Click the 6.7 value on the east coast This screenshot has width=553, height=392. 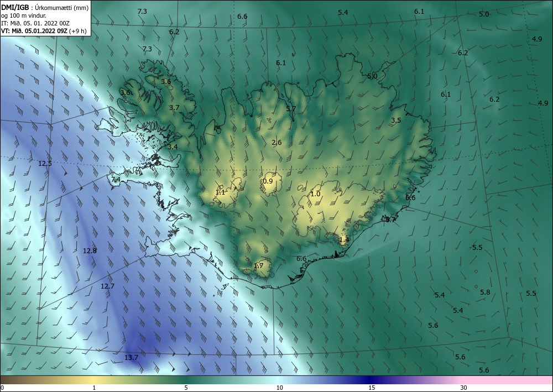pos(390,220)
